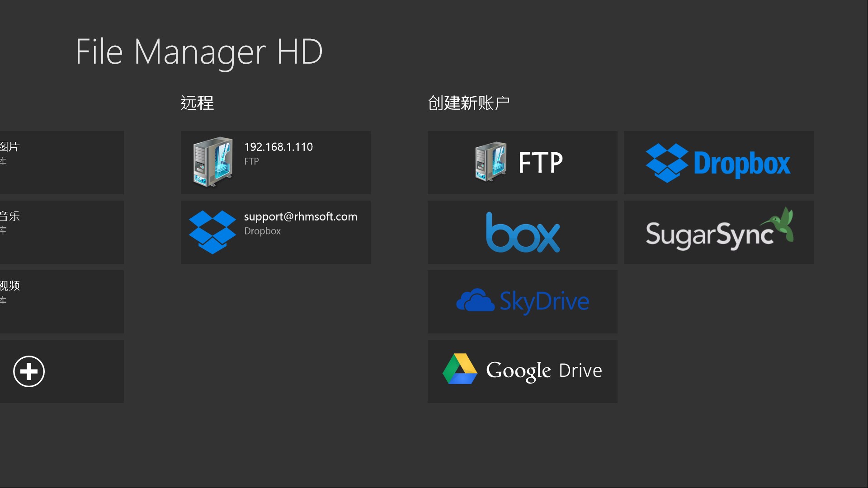The height and width of the screenshot is (488, 868).
Task: Create a new Dropbox account tile
Action: pos(719,163)
